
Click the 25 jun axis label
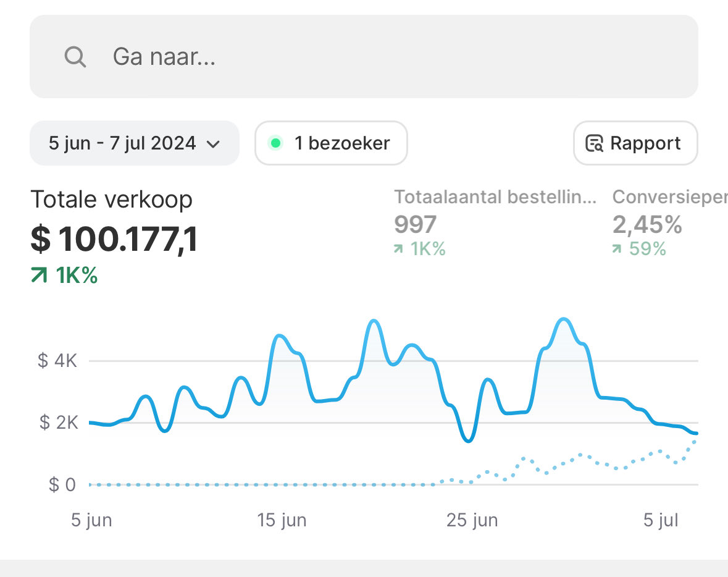[x=472, y=520]
